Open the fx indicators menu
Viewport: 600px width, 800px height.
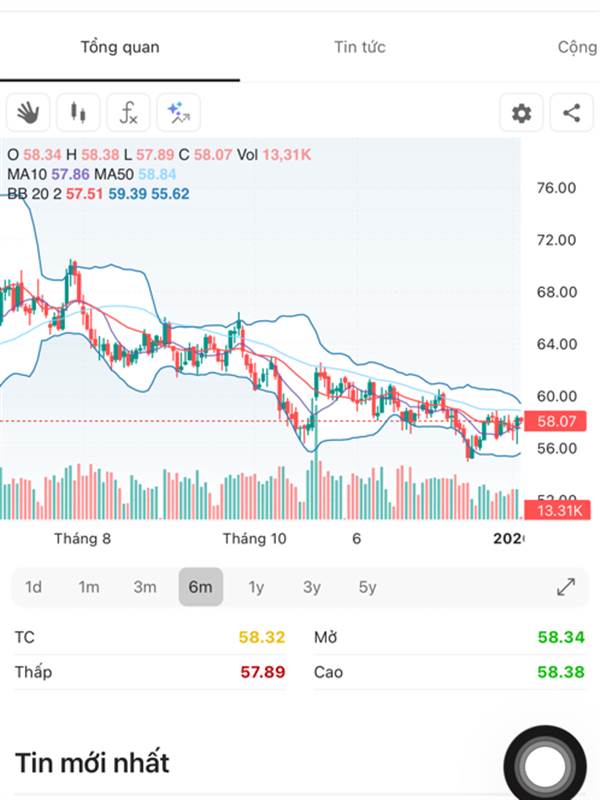(128, 113)
